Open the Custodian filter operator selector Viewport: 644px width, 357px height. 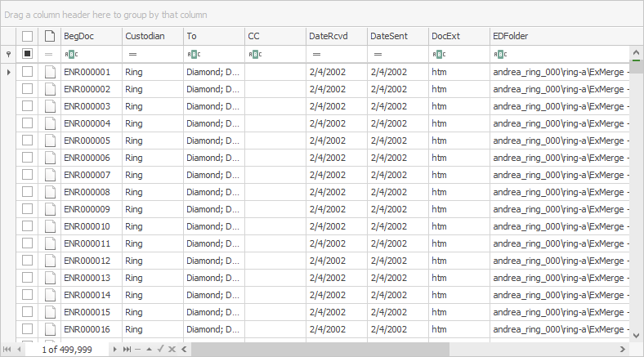tap(132, 54)
